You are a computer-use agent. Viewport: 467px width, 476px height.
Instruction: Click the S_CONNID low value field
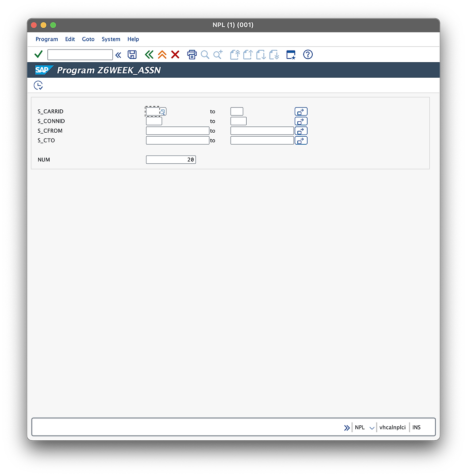click(154, 121)
